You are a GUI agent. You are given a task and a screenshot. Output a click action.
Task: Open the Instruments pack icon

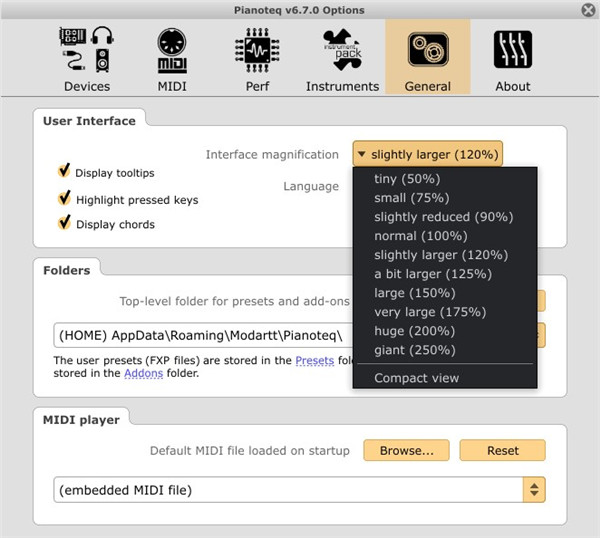[342, 49]
